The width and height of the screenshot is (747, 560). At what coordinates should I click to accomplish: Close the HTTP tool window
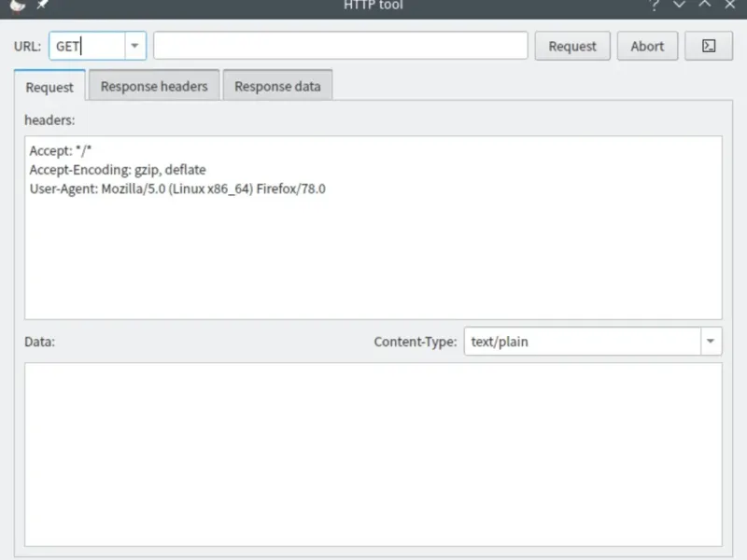coord(730,5)
